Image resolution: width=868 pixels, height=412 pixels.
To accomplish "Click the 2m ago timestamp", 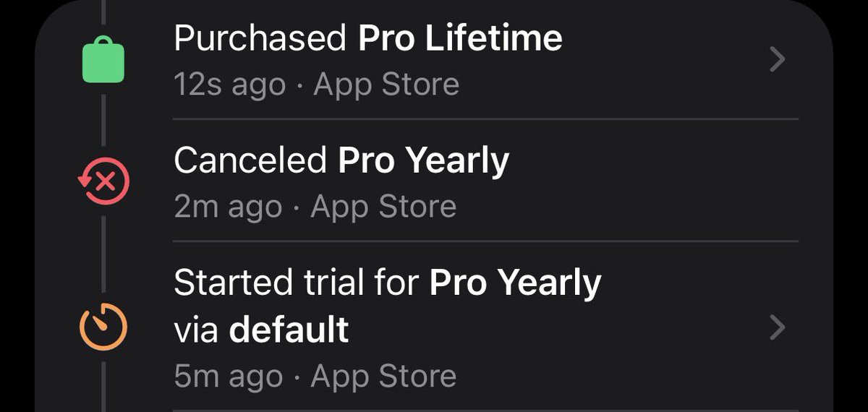I will [229, 207].
